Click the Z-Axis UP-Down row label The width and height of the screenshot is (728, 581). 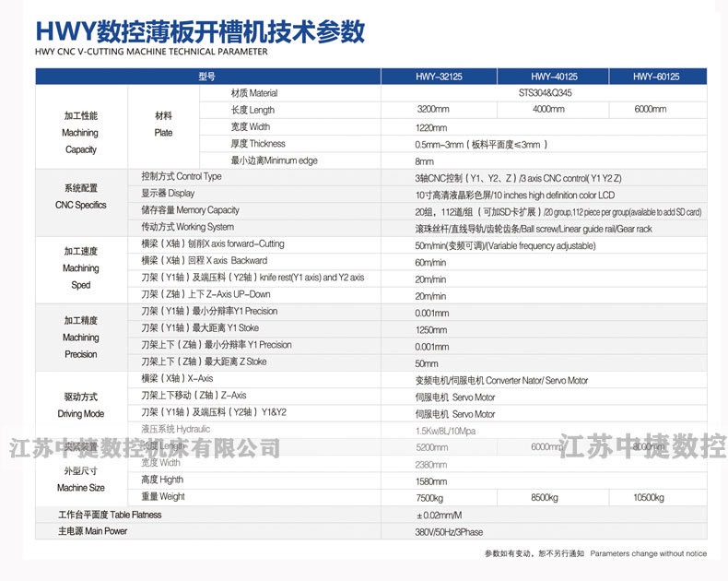pyautogui.click(x=205, y=294)
